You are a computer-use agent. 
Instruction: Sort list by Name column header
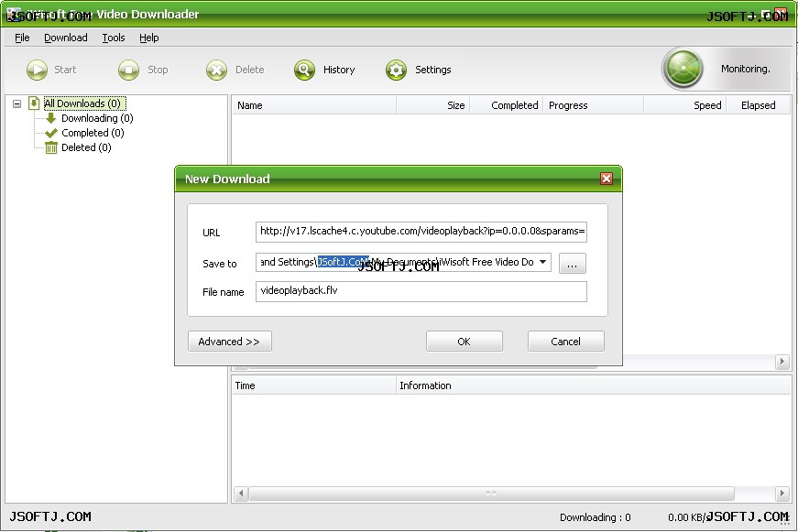(314, 105)
